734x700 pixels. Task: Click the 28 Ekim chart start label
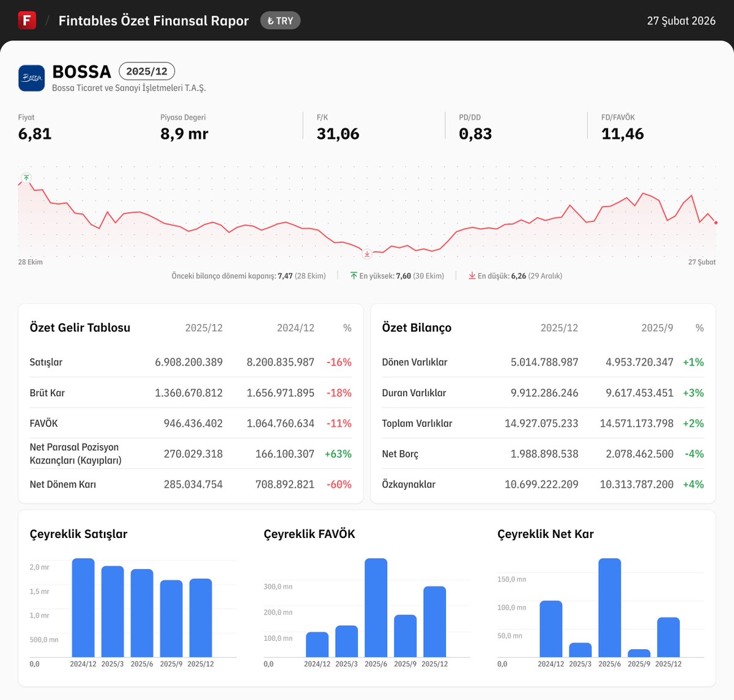(31, 262)
